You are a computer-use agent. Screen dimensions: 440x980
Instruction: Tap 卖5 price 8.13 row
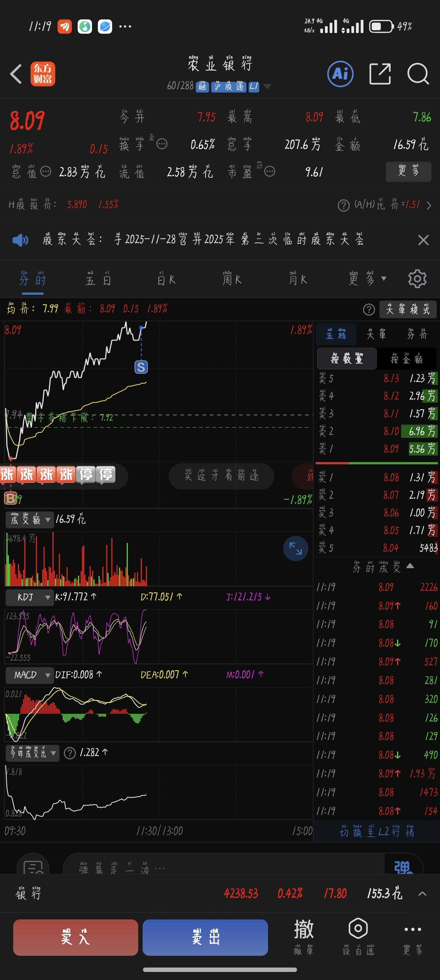[377, 378]
